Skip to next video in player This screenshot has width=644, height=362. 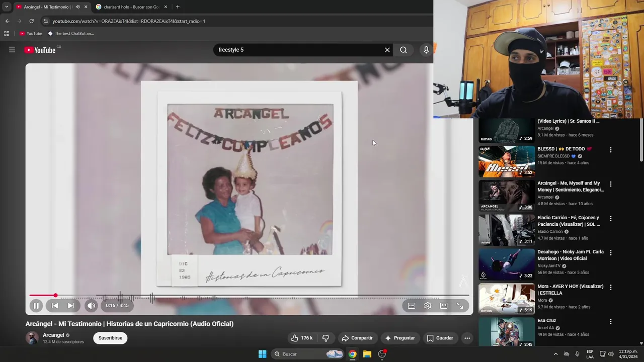point(71,305)
